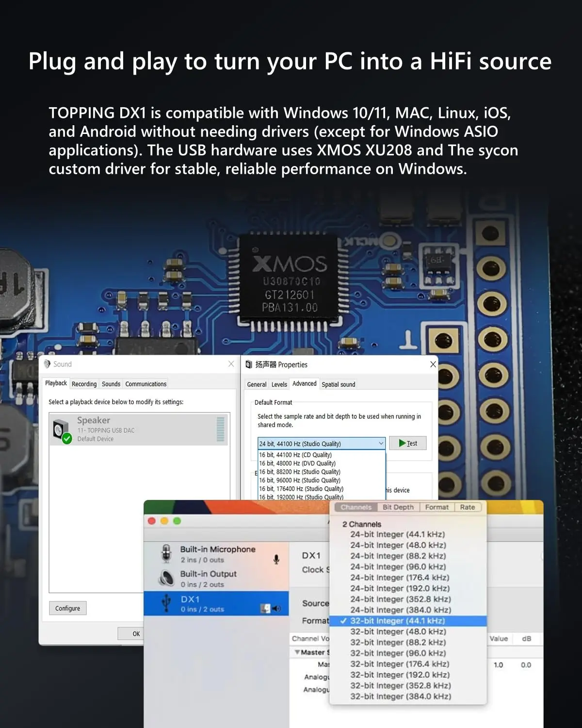Open the Rate tab in Audio MIDI Setup
582x728 pixels.
tap(467, 507)
